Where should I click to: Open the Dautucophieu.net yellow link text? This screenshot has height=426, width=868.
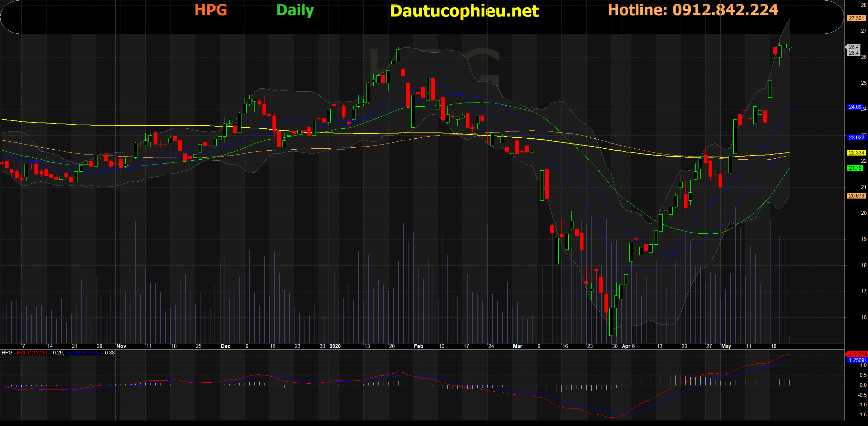click(464, 11)
